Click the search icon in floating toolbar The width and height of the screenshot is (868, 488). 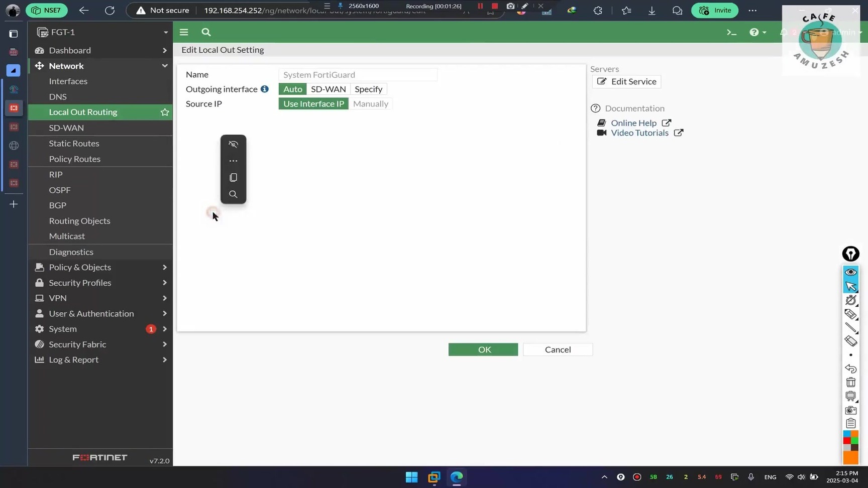point(233,194)
